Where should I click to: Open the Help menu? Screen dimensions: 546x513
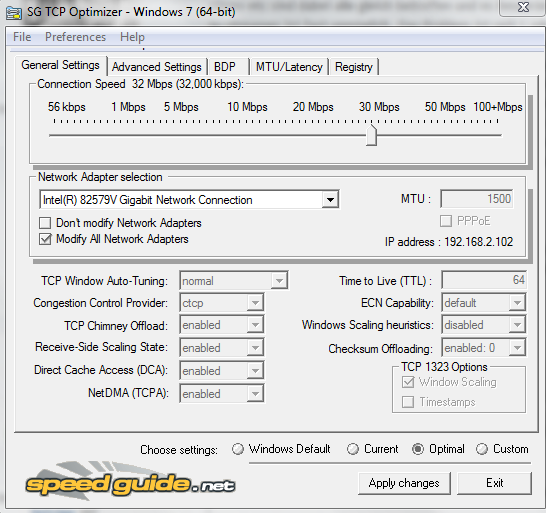132,37
